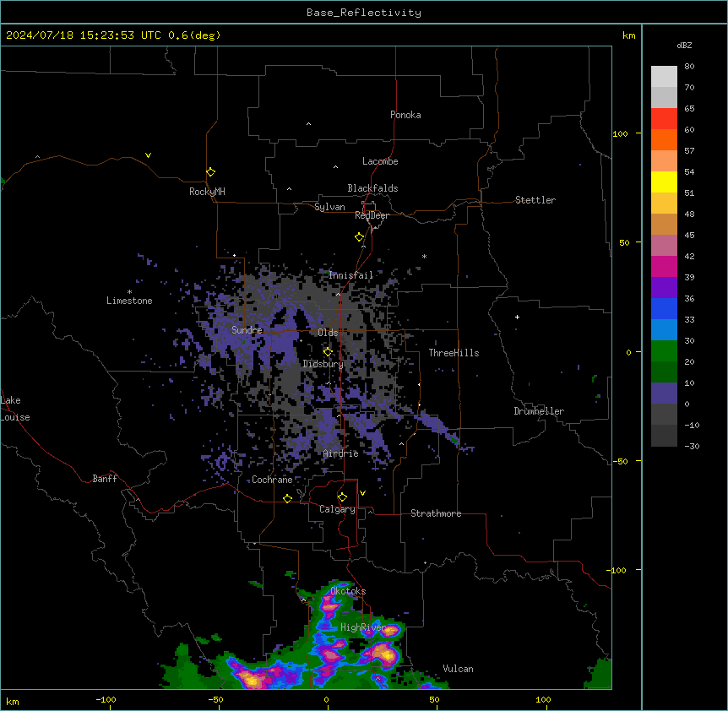Click the purple 39 dBZ legend swatch
Viewport: 728px width, 711px height.
pos(664,287)
